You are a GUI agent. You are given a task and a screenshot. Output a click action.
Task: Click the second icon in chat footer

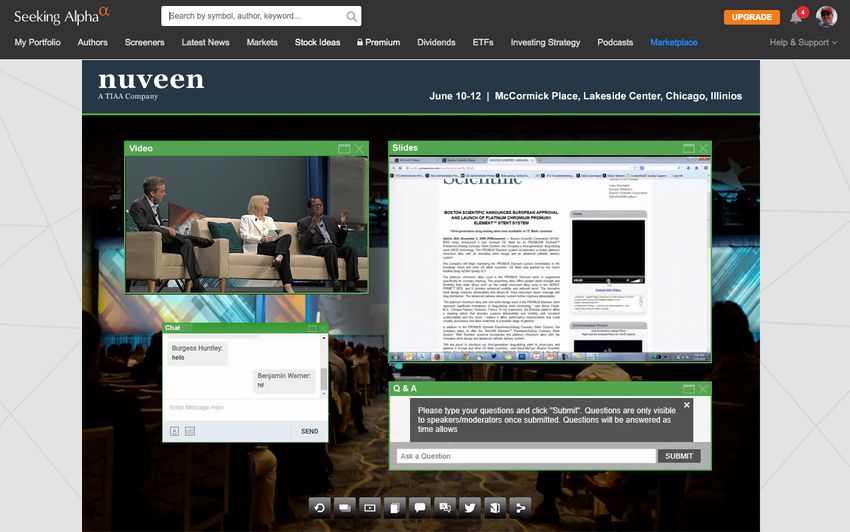190,431
